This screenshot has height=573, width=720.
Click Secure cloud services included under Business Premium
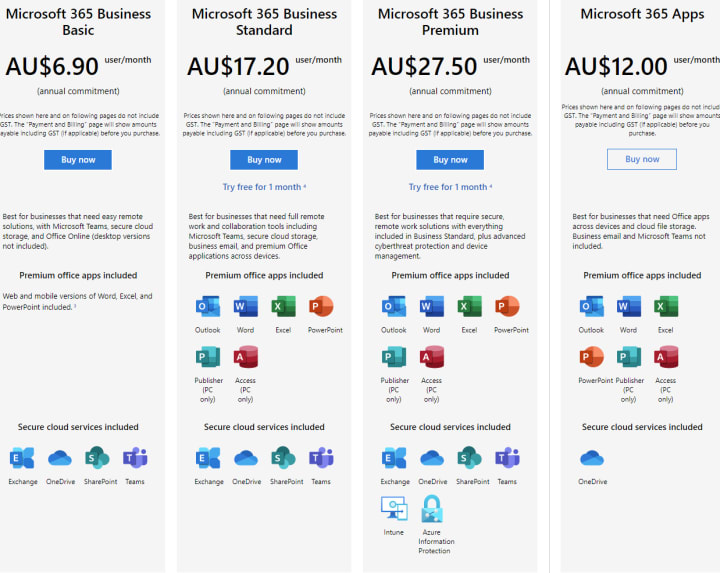click(450, 427)
